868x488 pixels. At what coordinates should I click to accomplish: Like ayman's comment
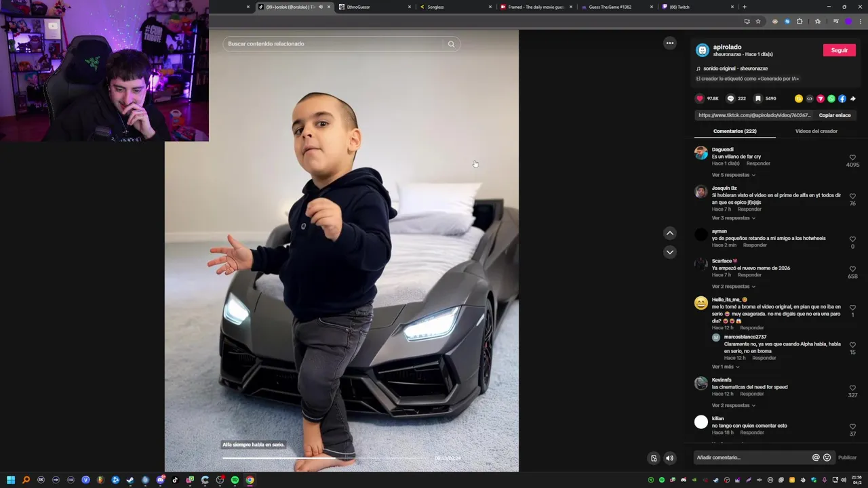coord(853,239)
